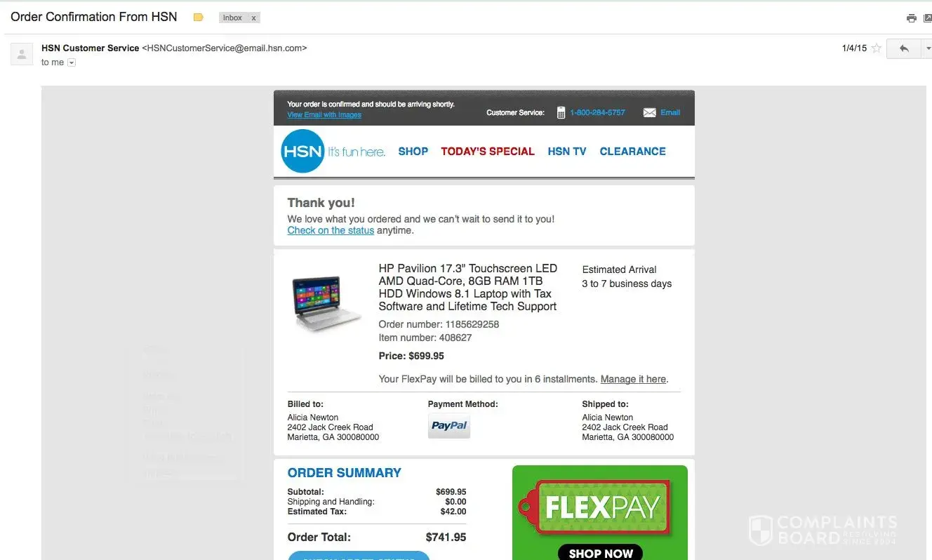Click the phone icon next to 1-800 number
This screenshot has height=560, width=932.
561,112
